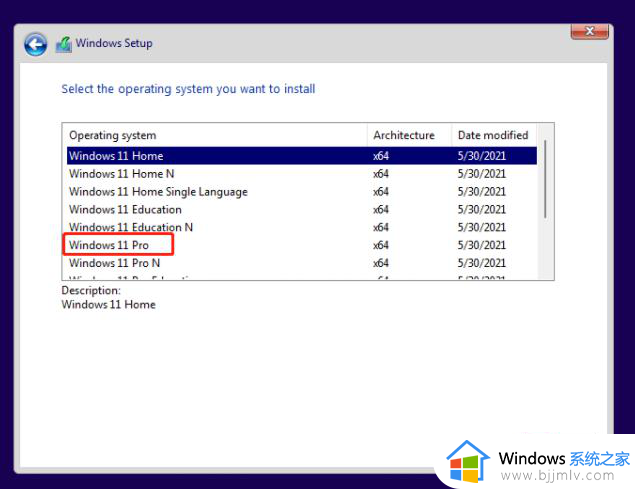Image resolution: width=635 pixels, height=489 pixels.
Task: Select Windows 11 Home N row
Action: tap(302, 173)
